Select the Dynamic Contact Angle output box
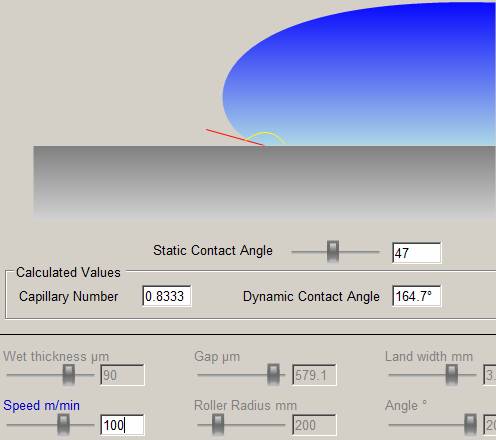The height and width of the screenshot is (440, 496). point(417,296)
